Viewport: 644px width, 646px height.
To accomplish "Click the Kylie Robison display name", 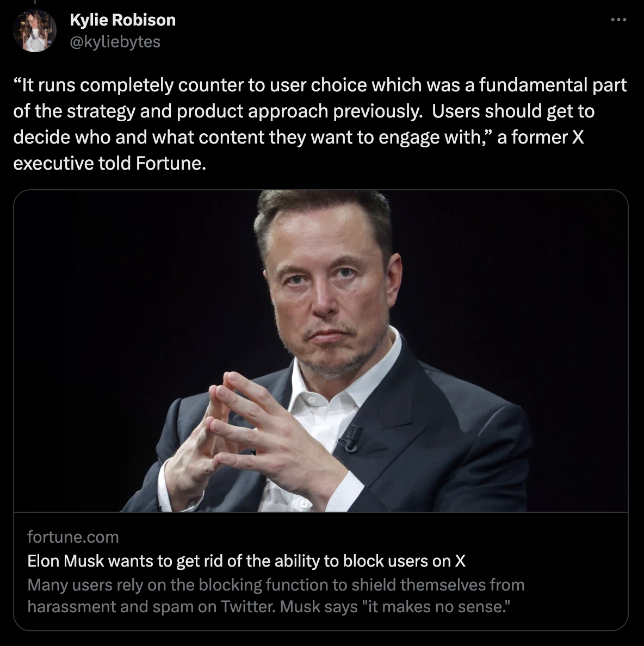I will [x=122, y=20].
